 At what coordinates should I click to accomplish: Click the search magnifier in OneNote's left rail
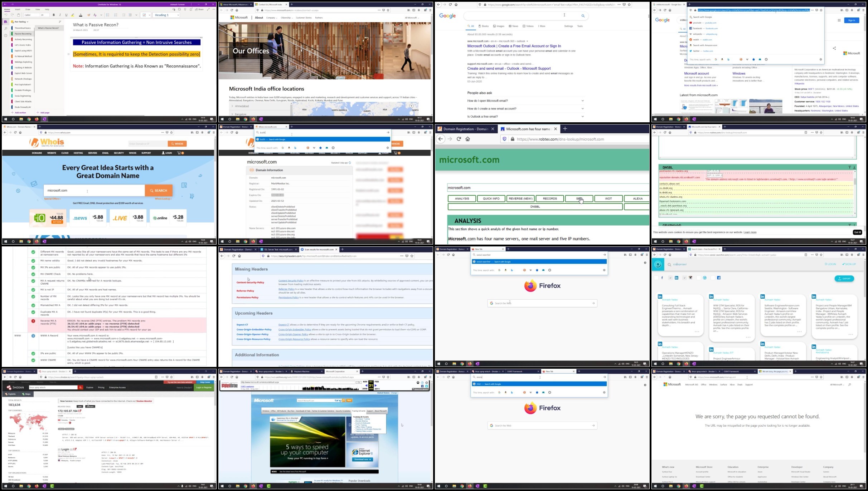[x=5, y=29]
